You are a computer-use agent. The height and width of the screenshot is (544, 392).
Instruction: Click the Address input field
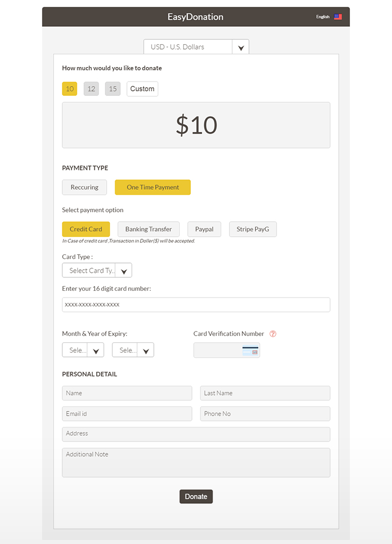point(196,434)
